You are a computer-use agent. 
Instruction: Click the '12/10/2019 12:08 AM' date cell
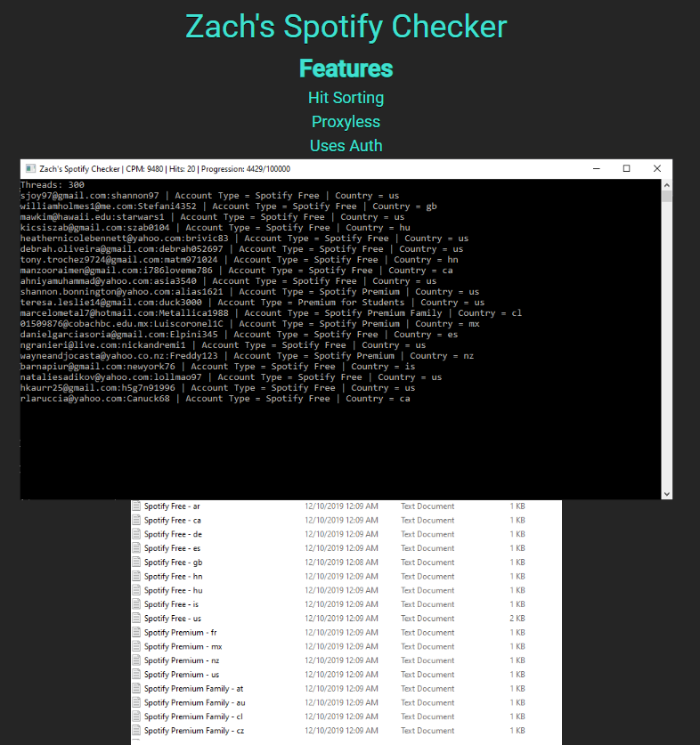coord(341,562)
